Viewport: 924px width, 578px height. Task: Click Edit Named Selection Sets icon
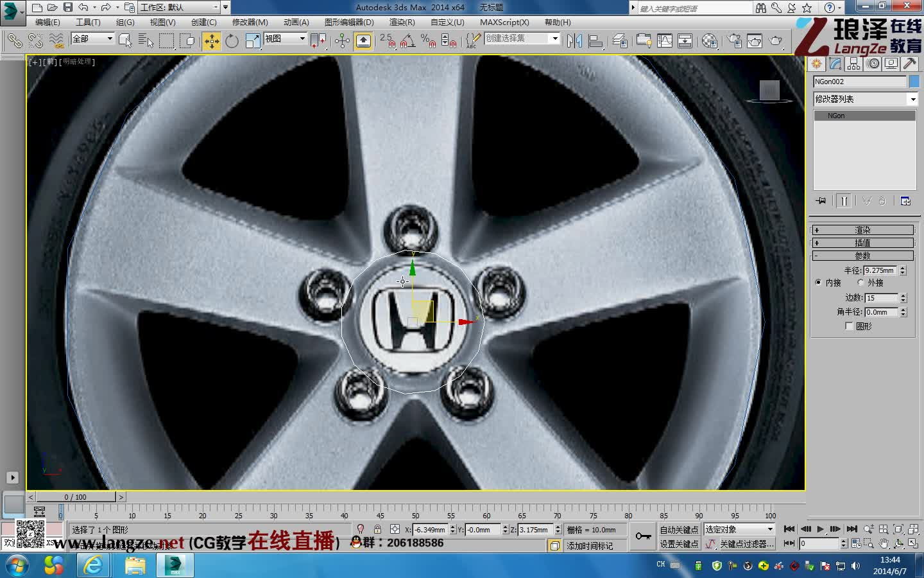(473, 40)
